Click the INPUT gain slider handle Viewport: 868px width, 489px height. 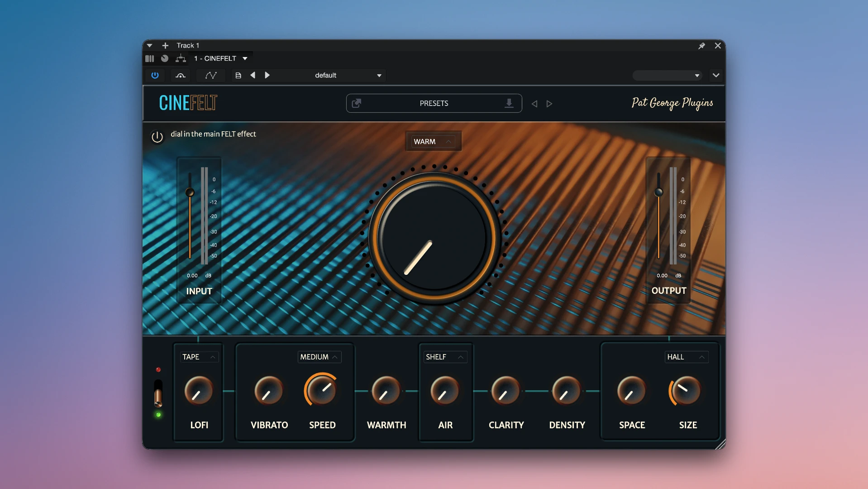[x=190, y=192]
